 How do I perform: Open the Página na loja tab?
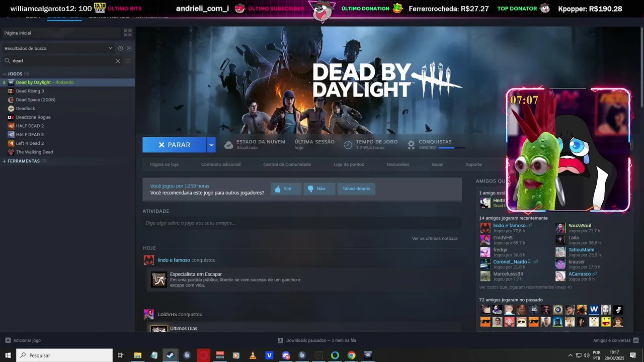point(164,164)
